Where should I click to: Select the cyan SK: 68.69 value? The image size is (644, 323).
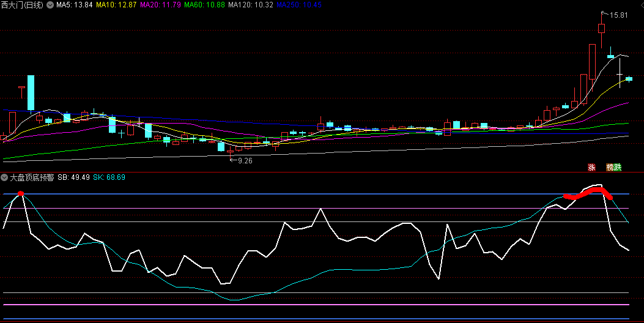point(109,177)
